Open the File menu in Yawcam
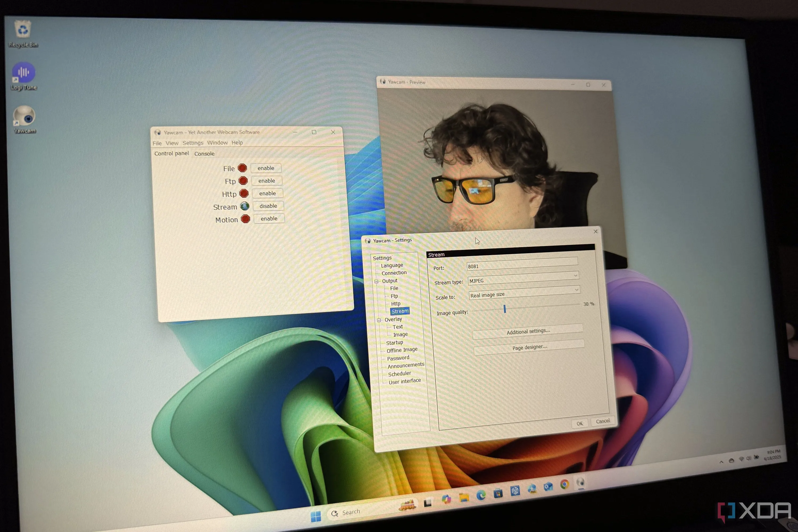798x532 pixels. (x=157, y=144)
